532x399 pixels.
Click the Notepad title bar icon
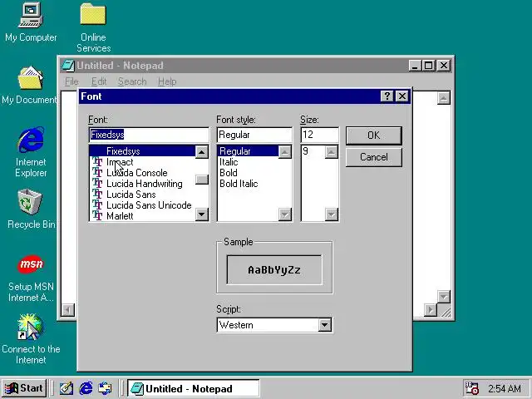(x=68, y=66)
